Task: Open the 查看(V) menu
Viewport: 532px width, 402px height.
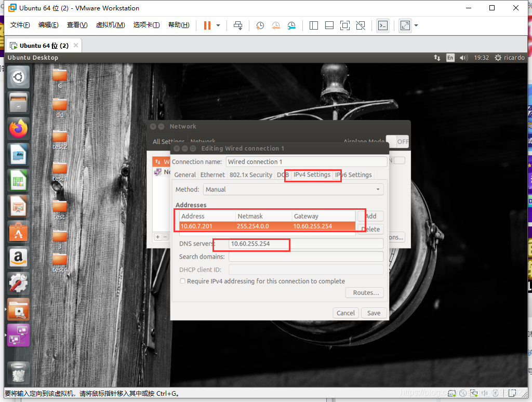Action: point(77,25)
